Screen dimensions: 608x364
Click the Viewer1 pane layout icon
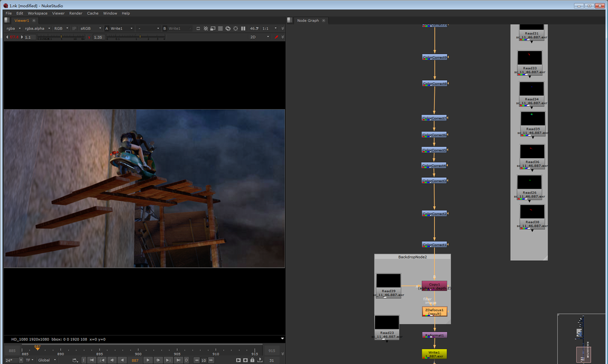click(7, 20)
